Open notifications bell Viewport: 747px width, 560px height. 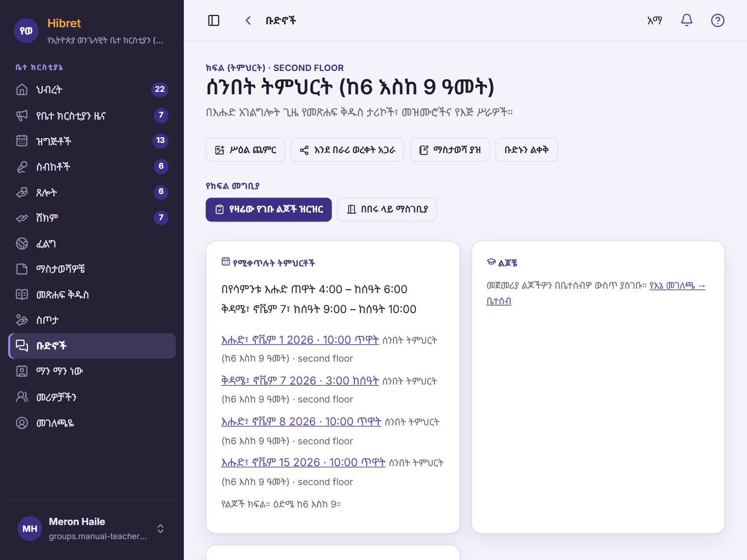(x=686, y=20)
